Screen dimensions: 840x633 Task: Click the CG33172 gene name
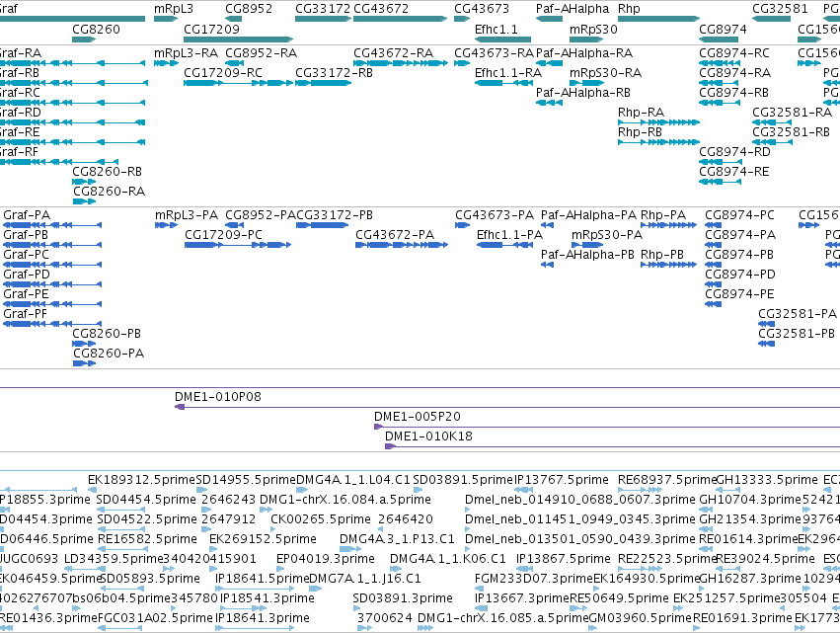point(323,9)
